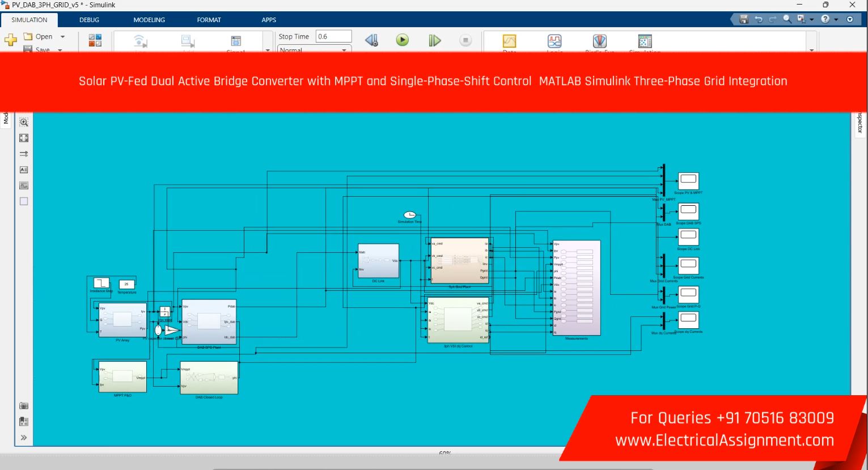868x470 pixels.
Task: Click the quick access Save icon
Action: tap(744, 19)
